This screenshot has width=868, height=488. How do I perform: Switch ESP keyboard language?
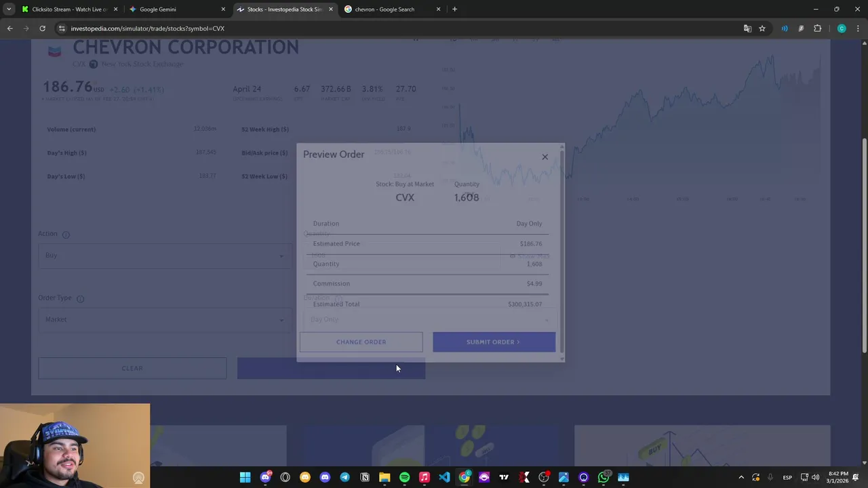point(787,478)
